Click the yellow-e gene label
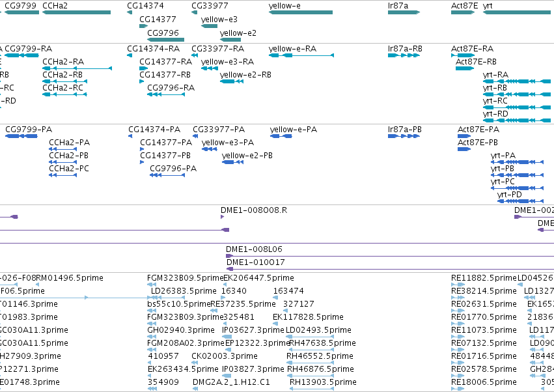This screenshot has height=392, width=554. coord(284,6)
